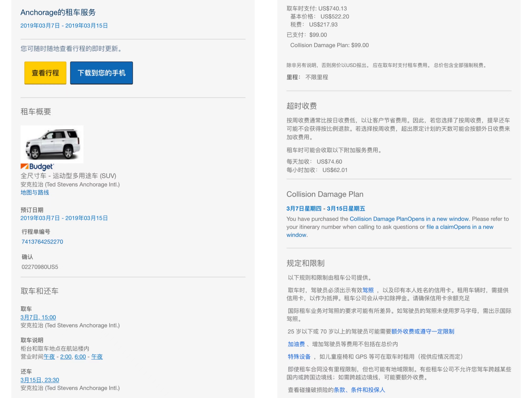Screen dimensions: 532x398
Task: Click the 6:00 business hours link
Action: [80, 357]
